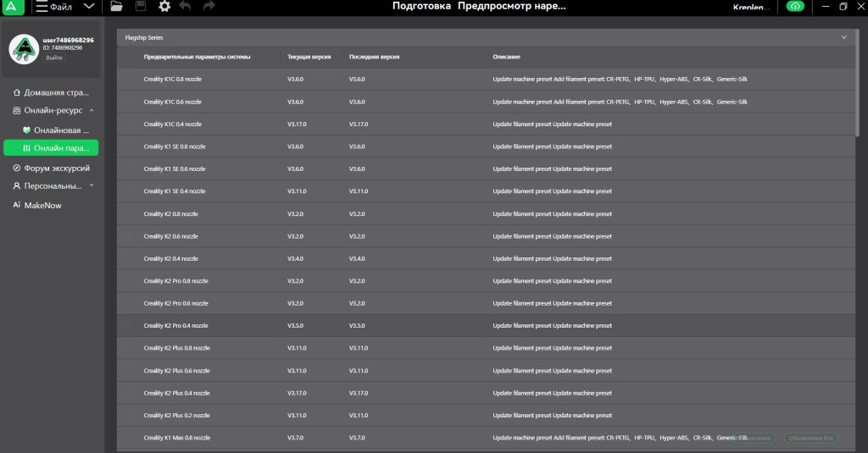Viewport: 868px width, 453px height.
Task: Open the Домашняя страница sidebar item
Action: click(51, 91)
